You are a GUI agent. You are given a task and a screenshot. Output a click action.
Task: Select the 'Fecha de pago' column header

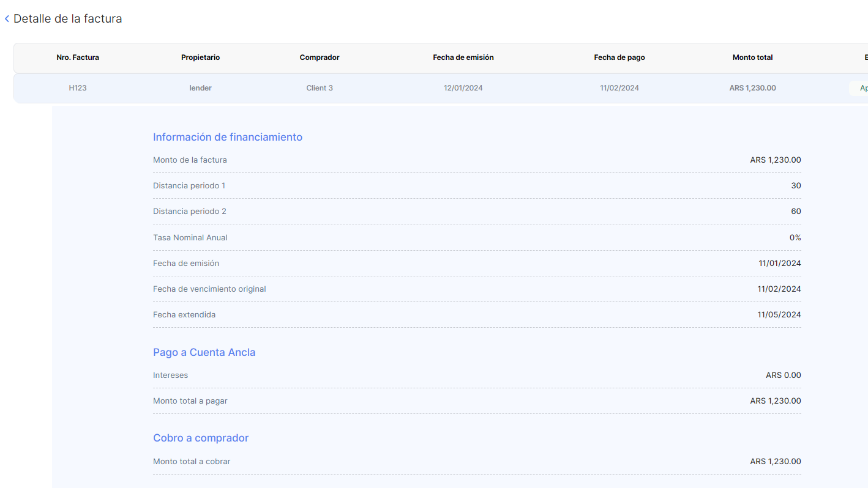[619, 57]
